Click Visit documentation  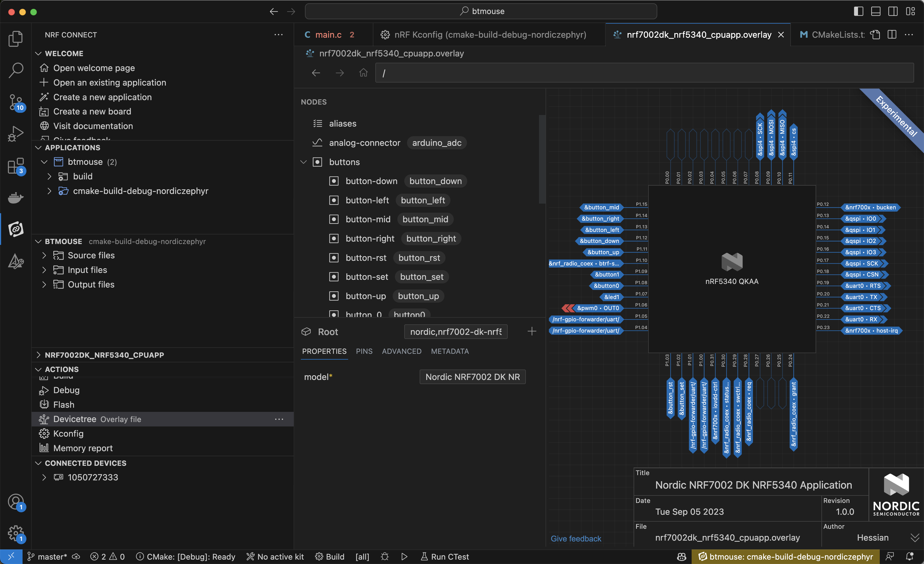93,126
